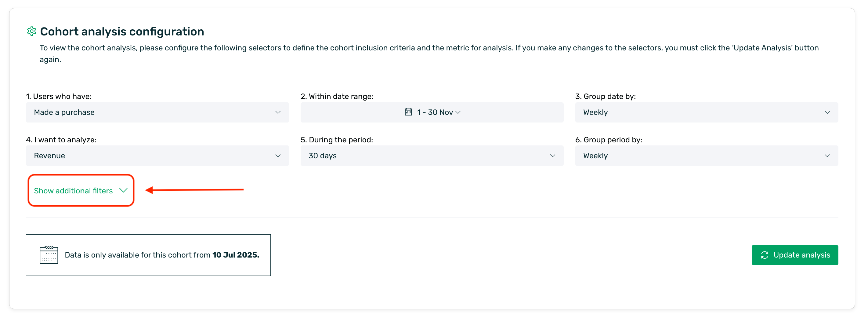Click the Cohort analysis configuration heading
The image size is (868, 322).
(122, 31)
